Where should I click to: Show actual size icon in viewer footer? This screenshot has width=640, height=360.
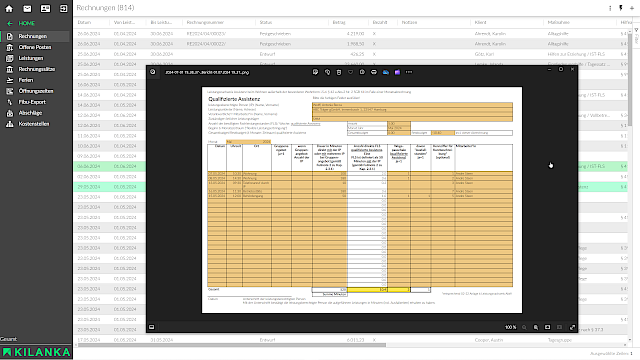click(560, 327)
